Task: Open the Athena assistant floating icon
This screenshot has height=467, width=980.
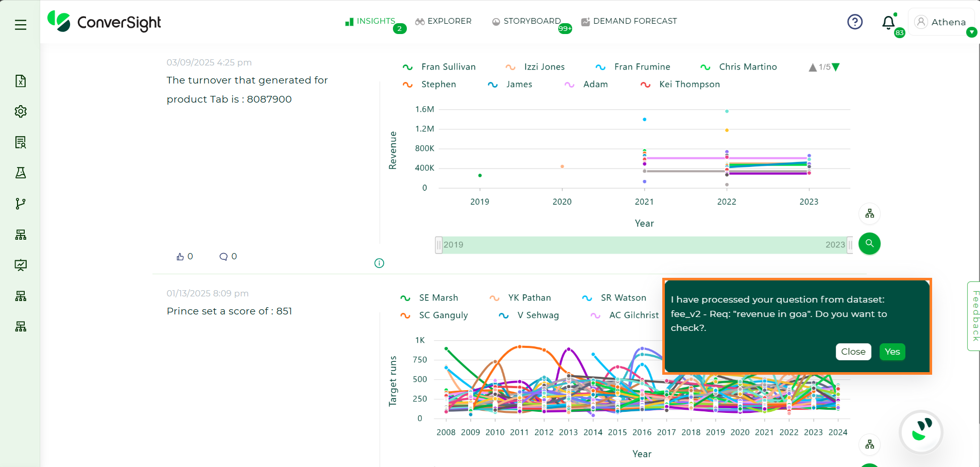Action: pyautogui.click(x=921, y=431)
